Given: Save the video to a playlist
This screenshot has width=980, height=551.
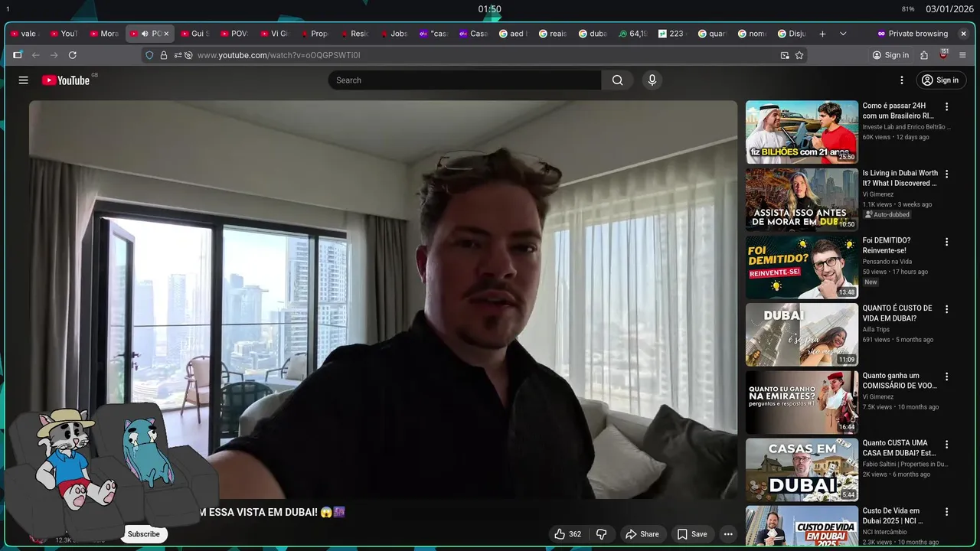Looking at the screenshot, I should click(692, 534).
